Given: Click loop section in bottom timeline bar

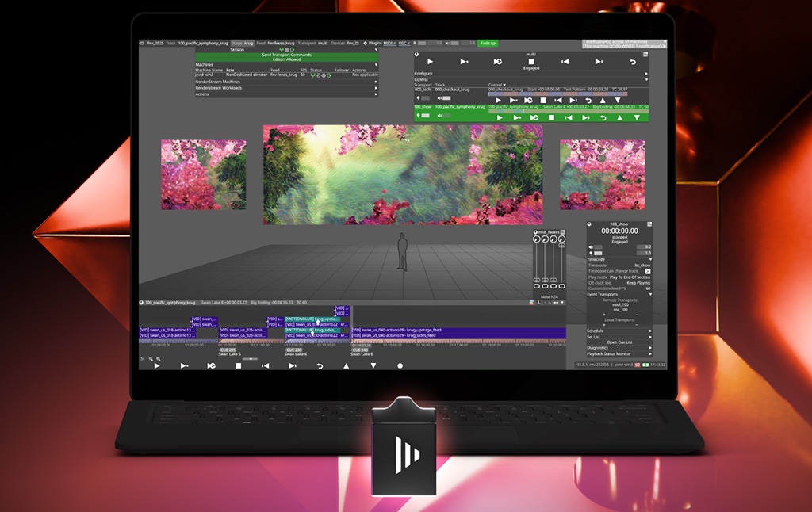Looking at the screenshot, I should pyautogui.click(x=211, y=365).
